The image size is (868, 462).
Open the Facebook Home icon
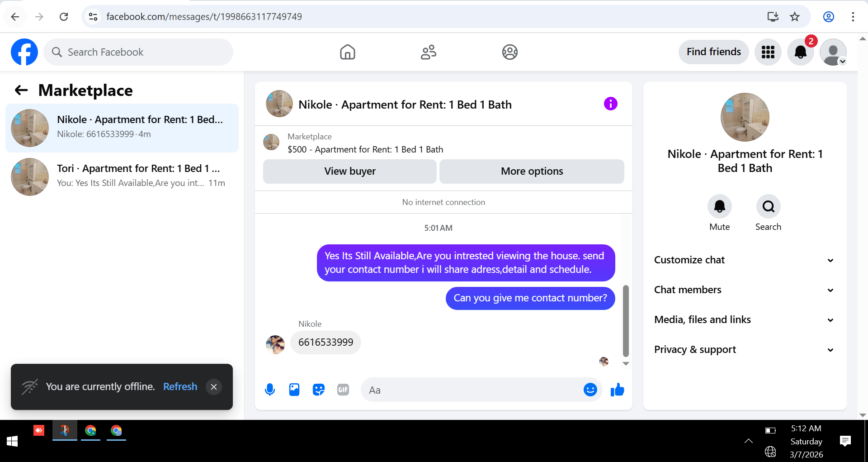[347, 52]
